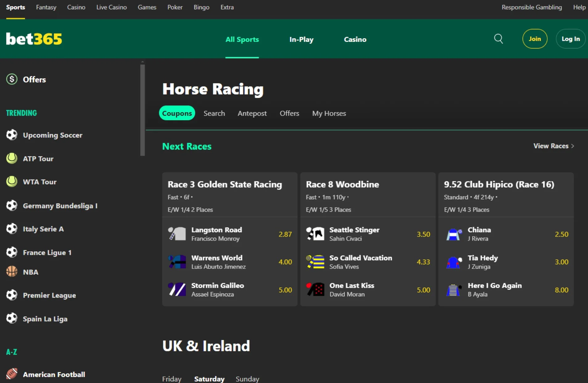Select Langston Road jockey silk icon

coord(177,234)
